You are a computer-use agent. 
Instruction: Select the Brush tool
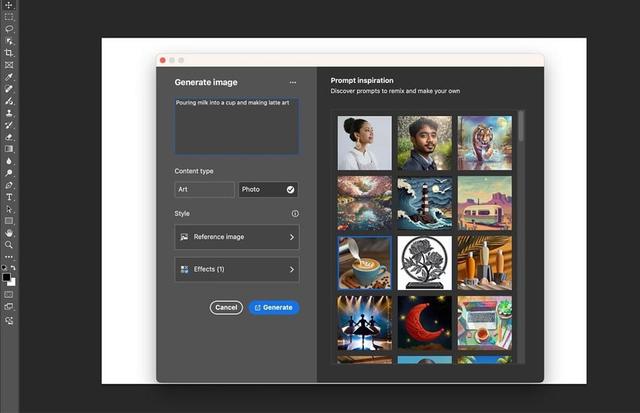[9, 101]
